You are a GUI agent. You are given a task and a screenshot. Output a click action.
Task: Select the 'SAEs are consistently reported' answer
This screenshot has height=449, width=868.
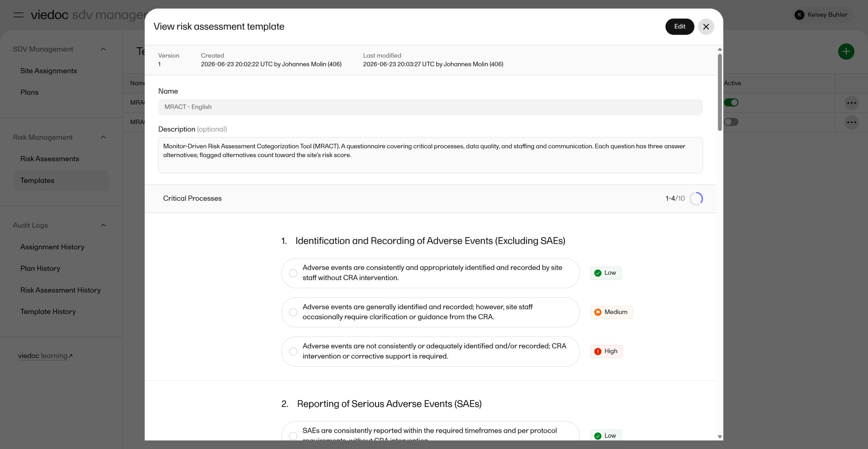430,431
